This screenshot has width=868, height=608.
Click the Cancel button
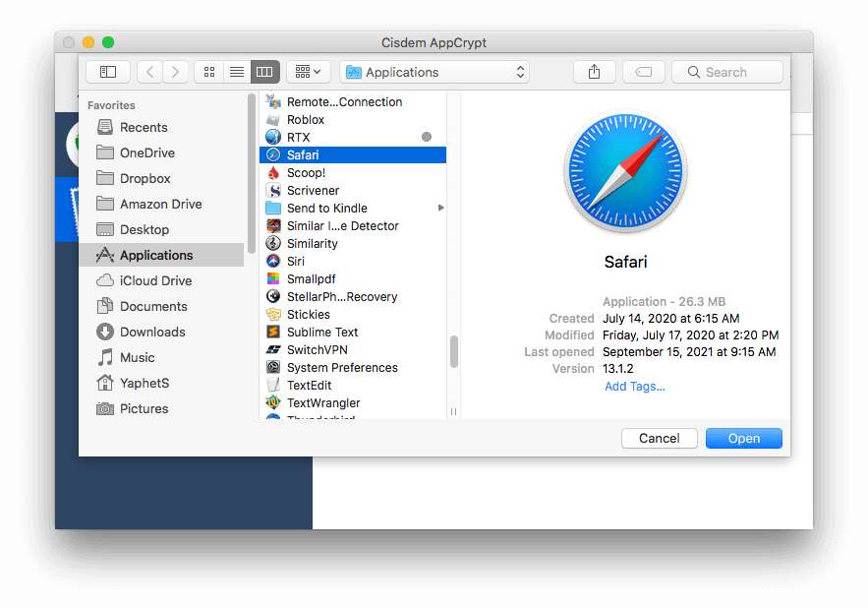pyautogui.click(x=659, y=439)
